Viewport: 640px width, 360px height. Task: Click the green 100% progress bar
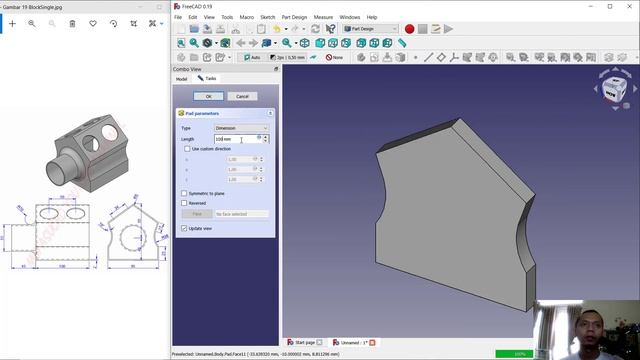pyautogui.click(x=515, y=353)
